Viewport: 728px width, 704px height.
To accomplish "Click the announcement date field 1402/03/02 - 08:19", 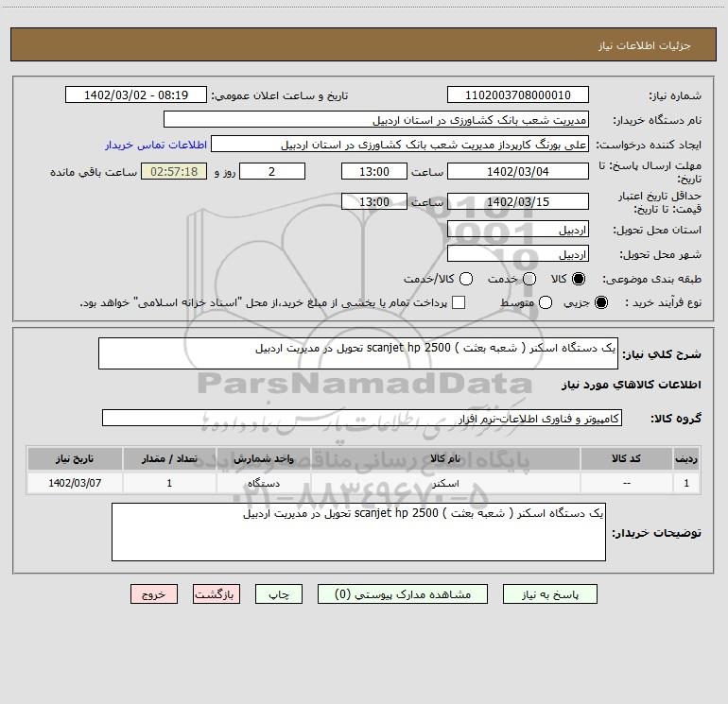I will 136,94.
